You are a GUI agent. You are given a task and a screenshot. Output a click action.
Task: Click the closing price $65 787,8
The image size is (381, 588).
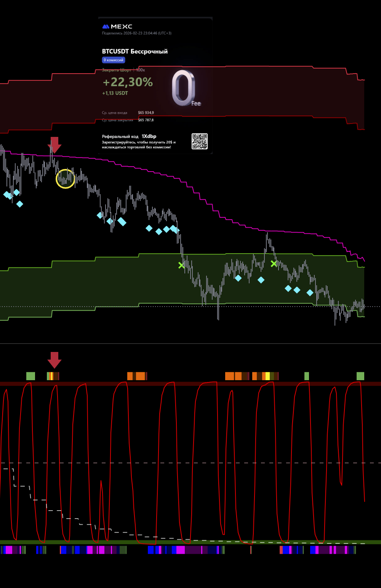click(146, 120)
